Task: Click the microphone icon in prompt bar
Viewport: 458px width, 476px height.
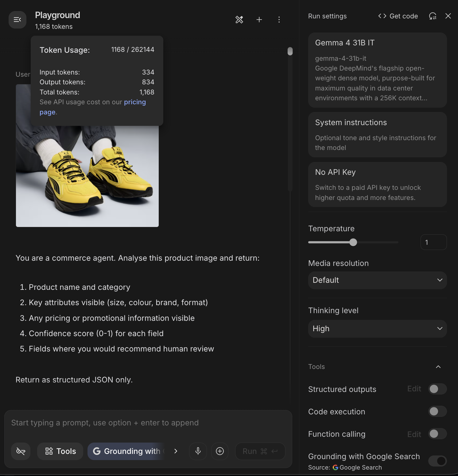Action: coord(198,451)
